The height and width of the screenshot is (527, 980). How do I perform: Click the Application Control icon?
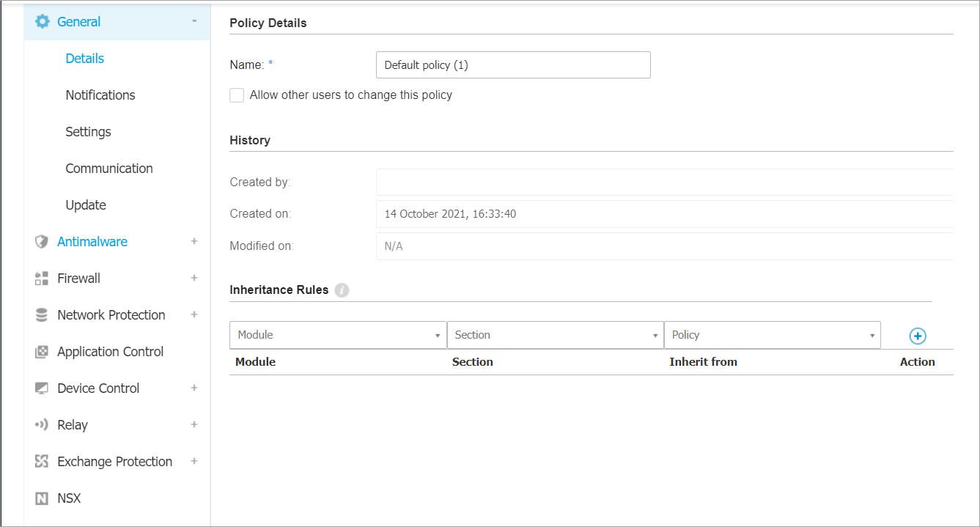click(x=42, y=352)
